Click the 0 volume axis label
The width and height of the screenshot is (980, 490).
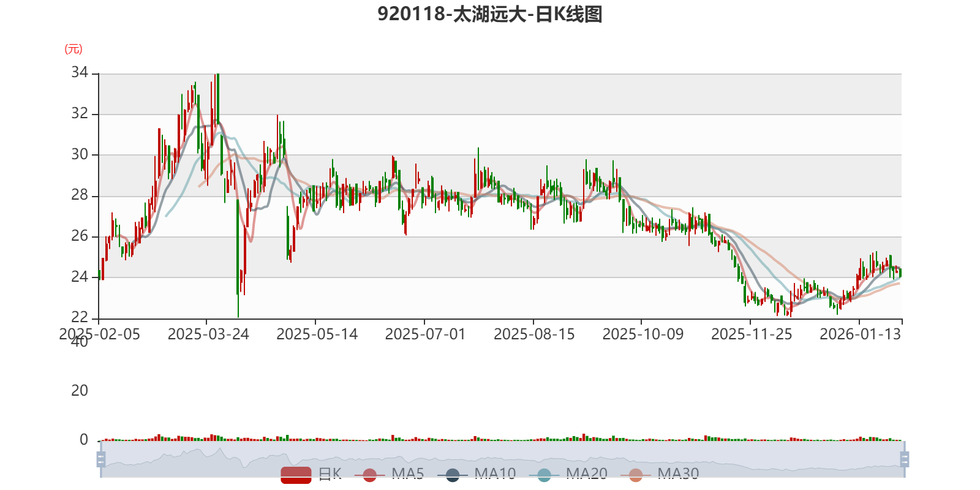point(84,440)
